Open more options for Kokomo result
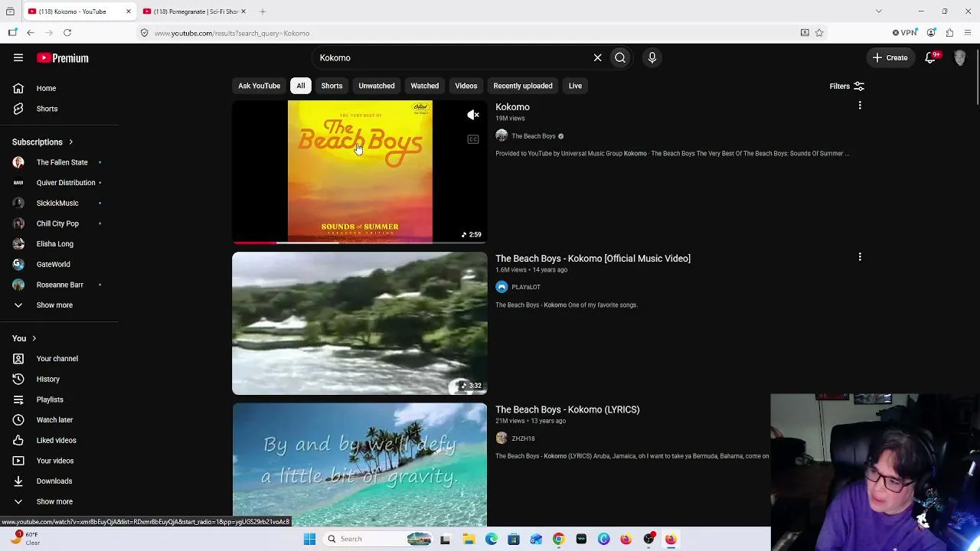 pos(860,106)
